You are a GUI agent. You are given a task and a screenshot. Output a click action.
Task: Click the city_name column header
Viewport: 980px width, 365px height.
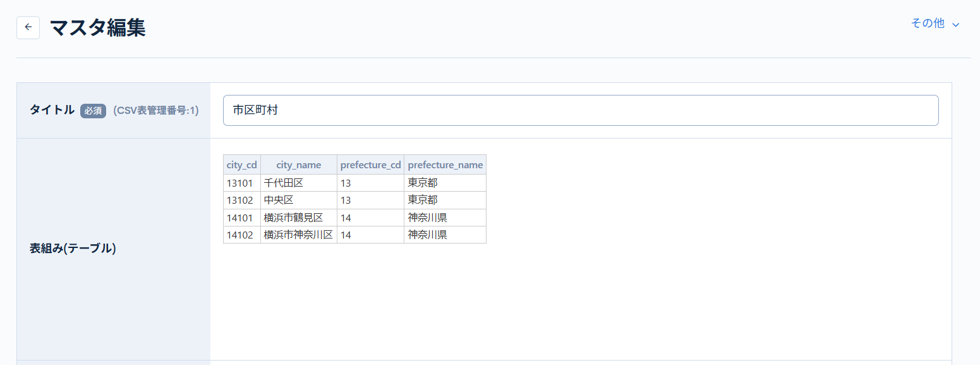298,164
